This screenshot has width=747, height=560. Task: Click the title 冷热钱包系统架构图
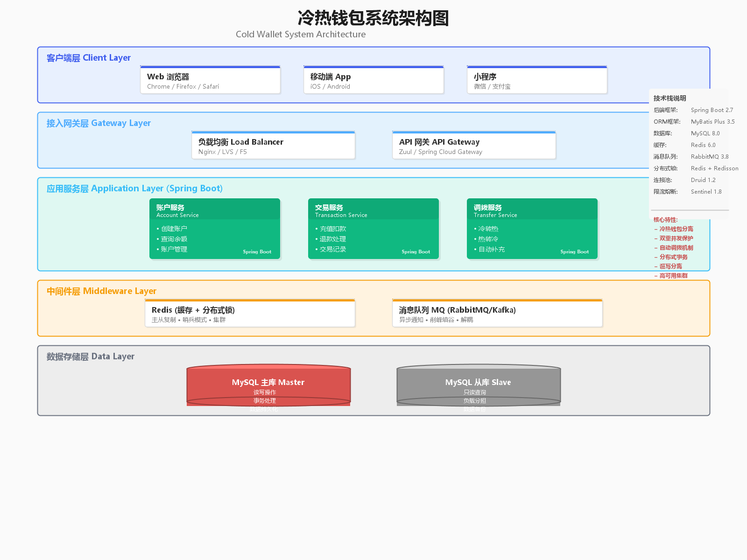(373, 18)
